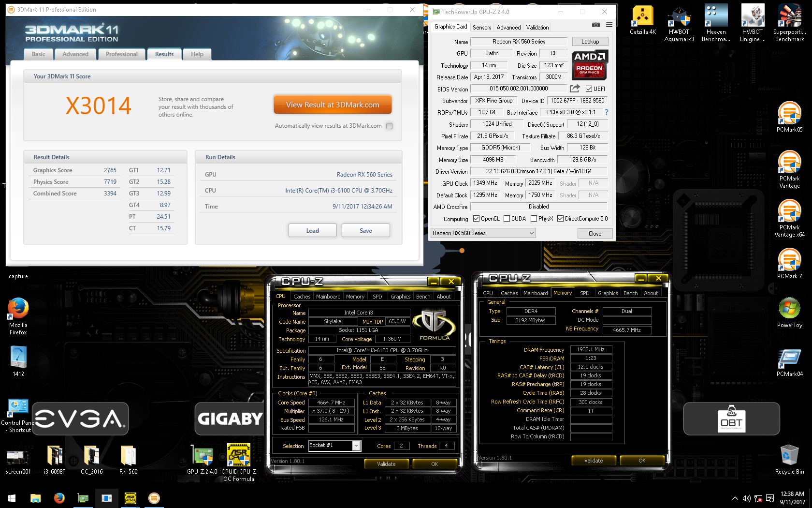Click the Save button in Run Details

click(366, 231)
